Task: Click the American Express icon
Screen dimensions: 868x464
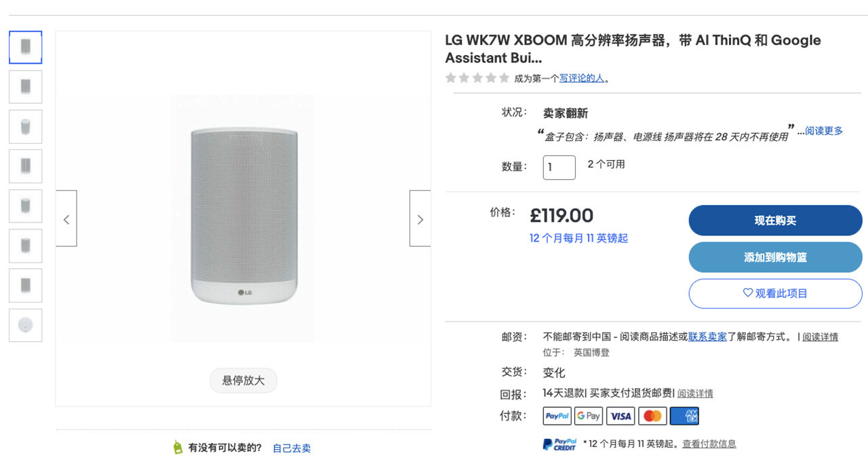Action: click(684, 416)
